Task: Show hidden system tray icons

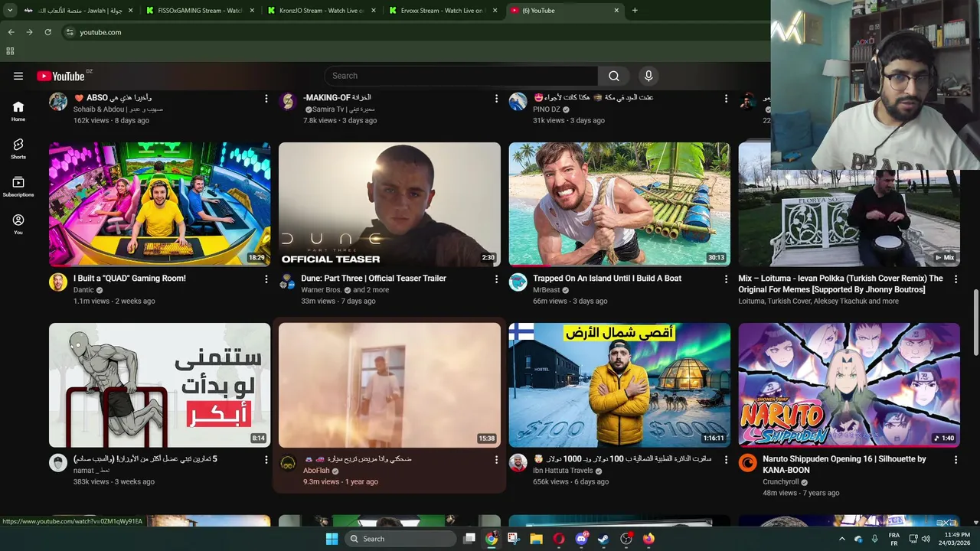Action: [x=841, y=539]
